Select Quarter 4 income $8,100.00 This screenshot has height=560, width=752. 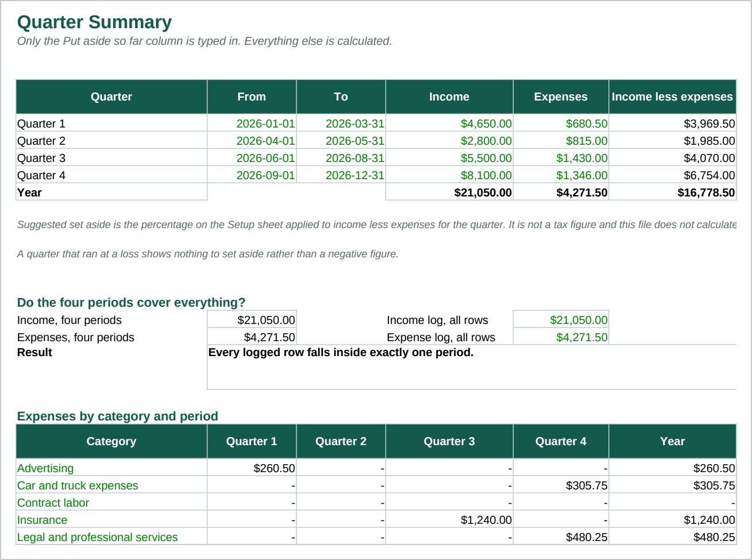(449, 175)
